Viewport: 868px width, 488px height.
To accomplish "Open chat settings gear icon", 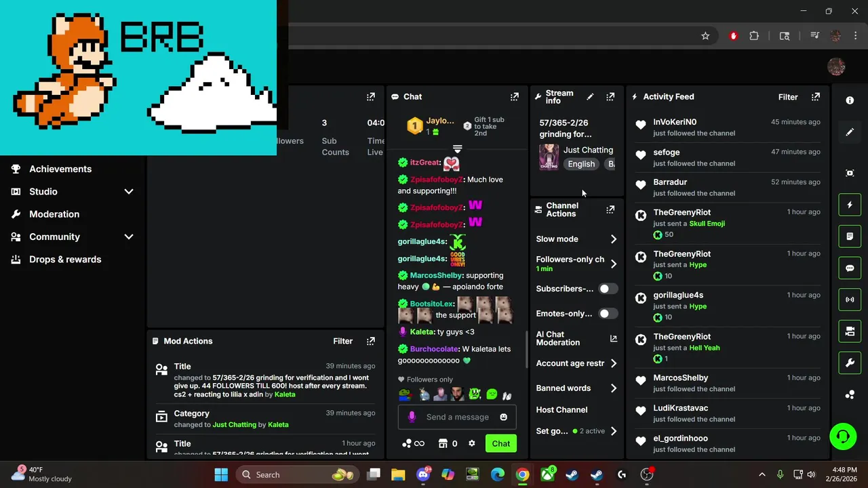I will (x=472, y=443).
